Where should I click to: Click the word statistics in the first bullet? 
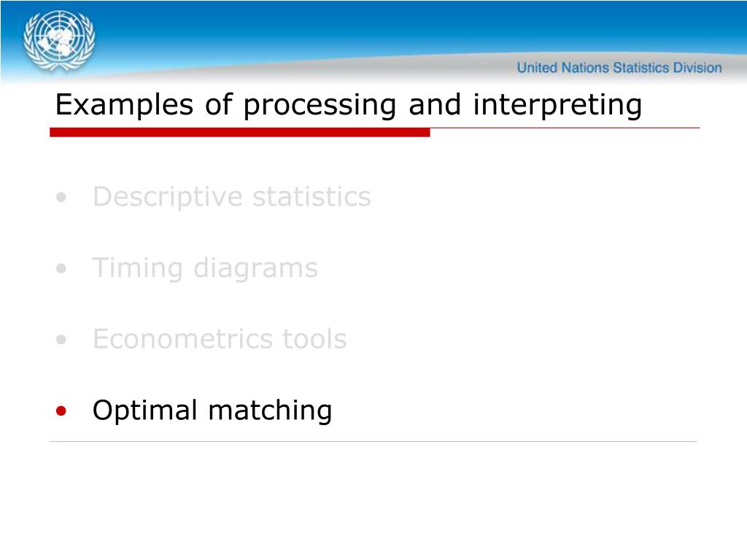(311, 197)
